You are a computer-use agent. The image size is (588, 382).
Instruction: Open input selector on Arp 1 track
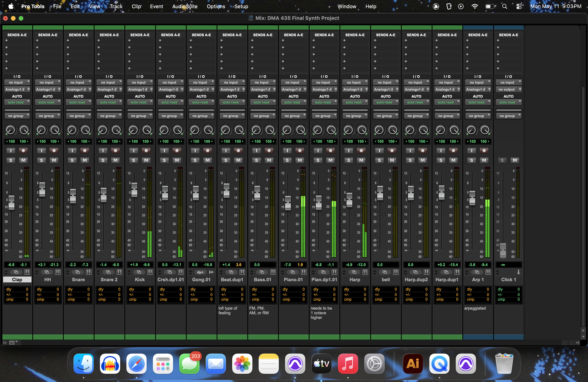pyautogui.click(x=478, y=82)
